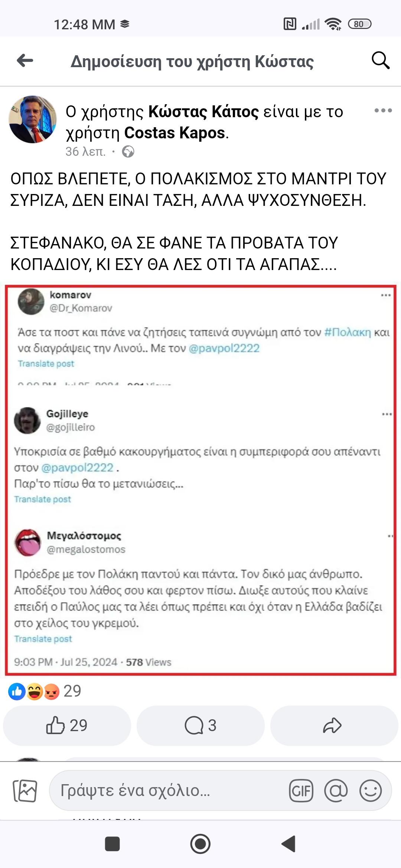This screenshot has width=401, height=868.
Task: Like the post with the thumbs-up button
Action: [x=67, y=726]
